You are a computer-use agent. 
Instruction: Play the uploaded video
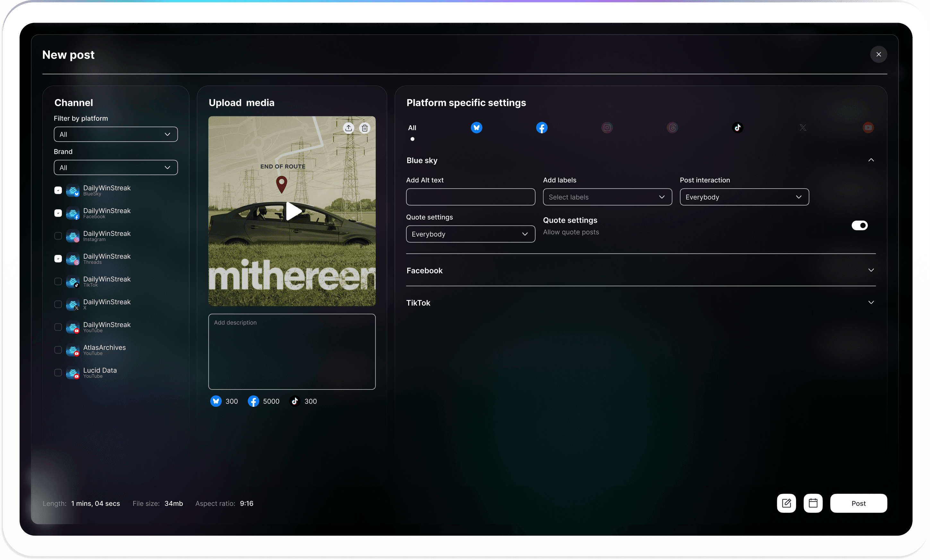tap(293, 211)
